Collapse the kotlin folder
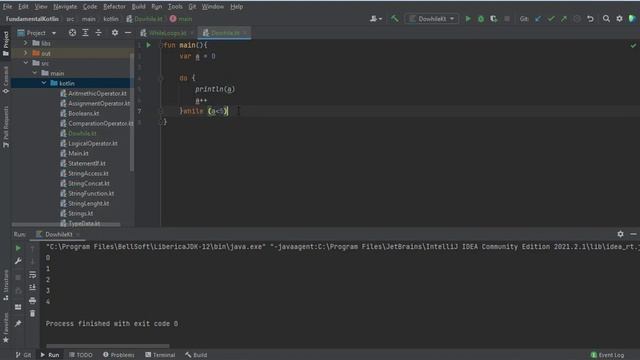Screen dimensions: 640x360 (x=44, y=83)
